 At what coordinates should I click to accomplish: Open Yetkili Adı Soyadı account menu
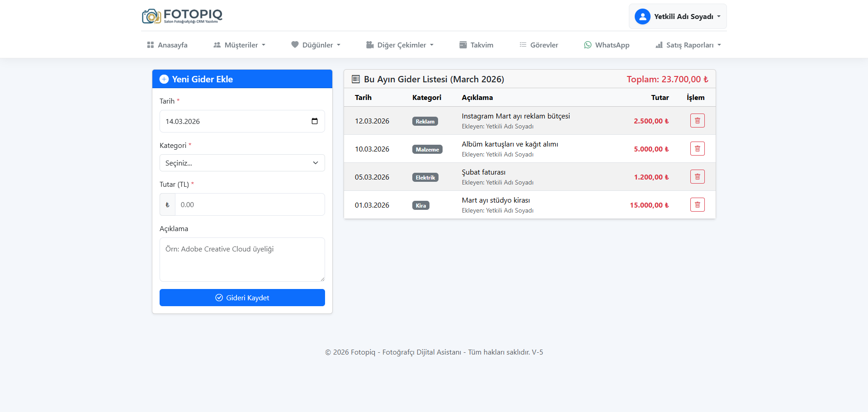tap(683, 17)
